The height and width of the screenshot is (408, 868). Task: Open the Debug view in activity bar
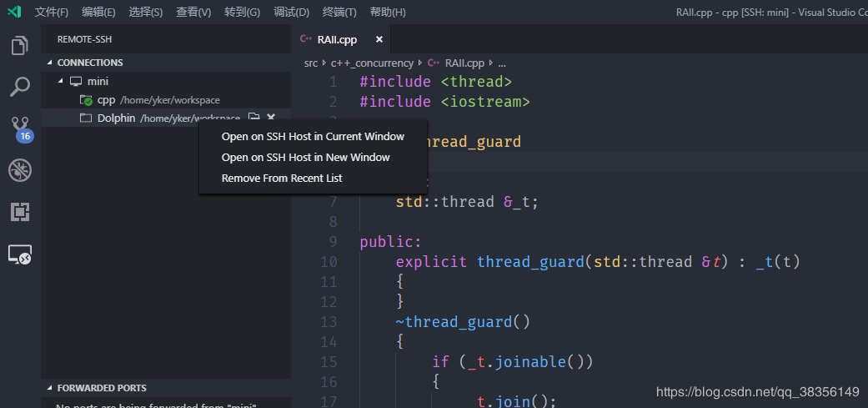20,170
